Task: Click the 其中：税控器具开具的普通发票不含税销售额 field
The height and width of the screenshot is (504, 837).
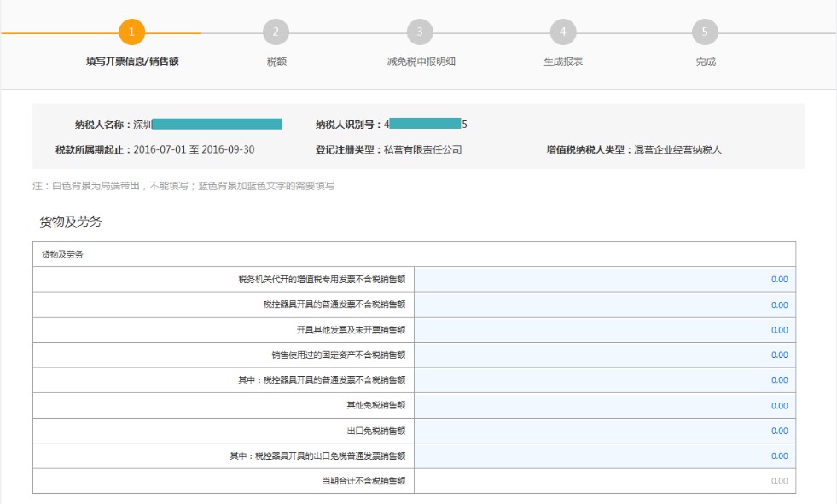Action: coord(605,380)
